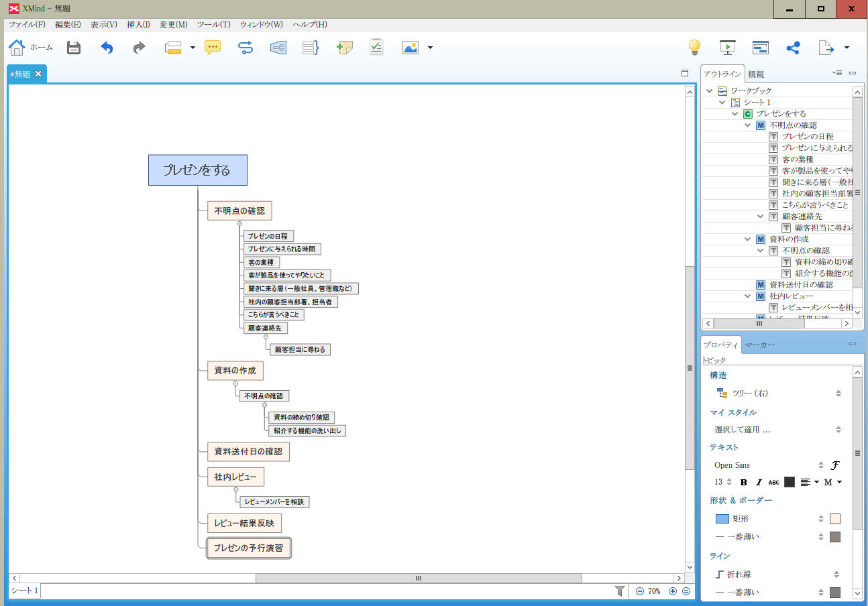Insert an image with the picture icon
Screen dimensions: 868x606
(x=410, y=48)
